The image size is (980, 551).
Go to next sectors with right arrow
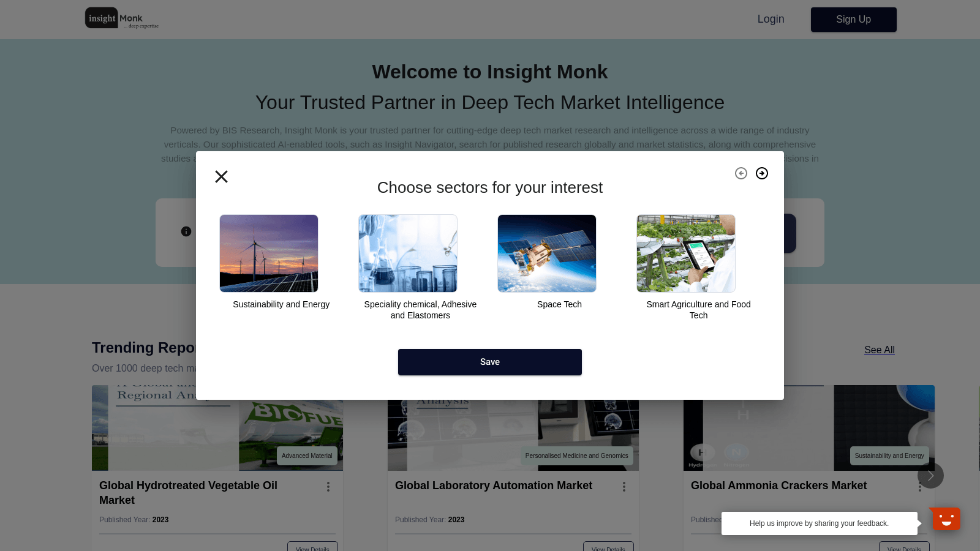click(x=762, y=173)
